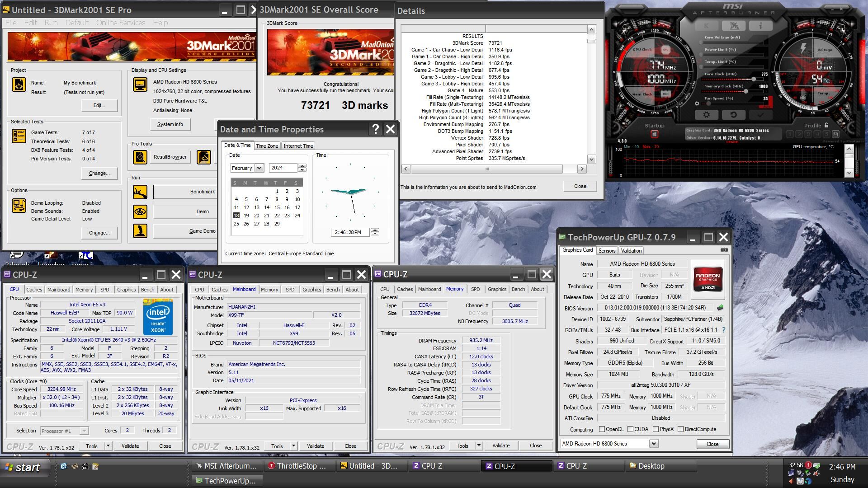Click the help question mark in Date and Time
The height and width of the screenshot is (488, 868).
pyautogui.click(x=375, y=129)
